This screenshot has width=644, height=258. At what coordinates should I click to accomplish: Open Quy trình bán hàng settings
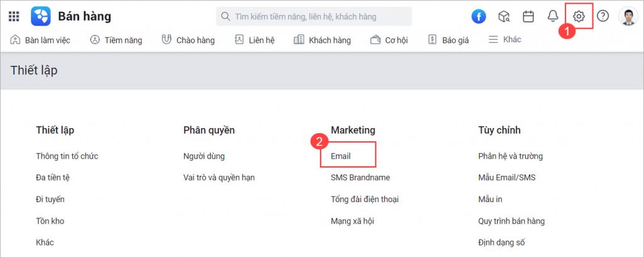click(x=511, y=221)
